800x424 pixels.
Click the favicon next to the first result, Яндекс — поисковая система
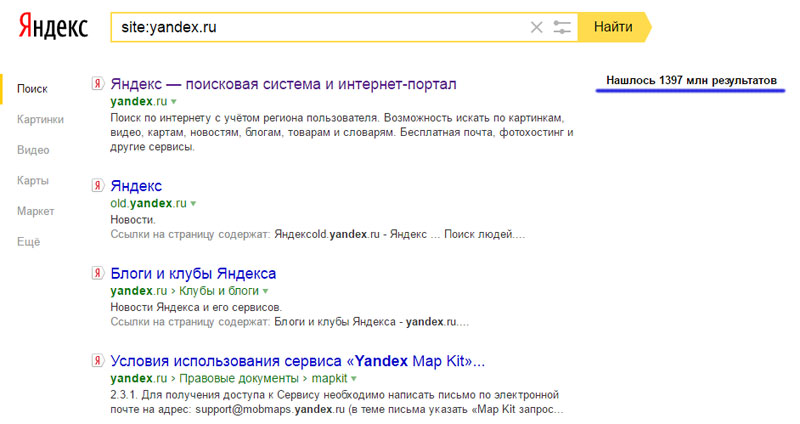point(97,83)
